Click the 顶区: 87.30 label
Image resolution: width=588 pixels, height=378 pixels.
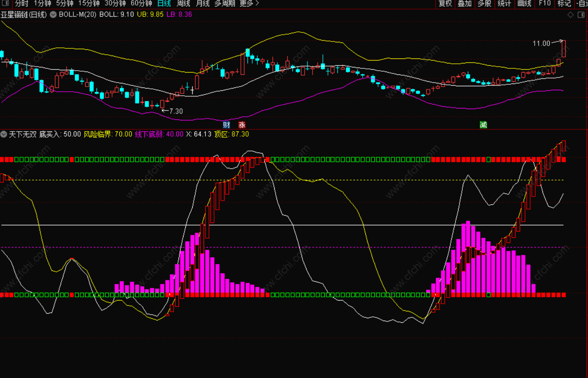[232, 135]
